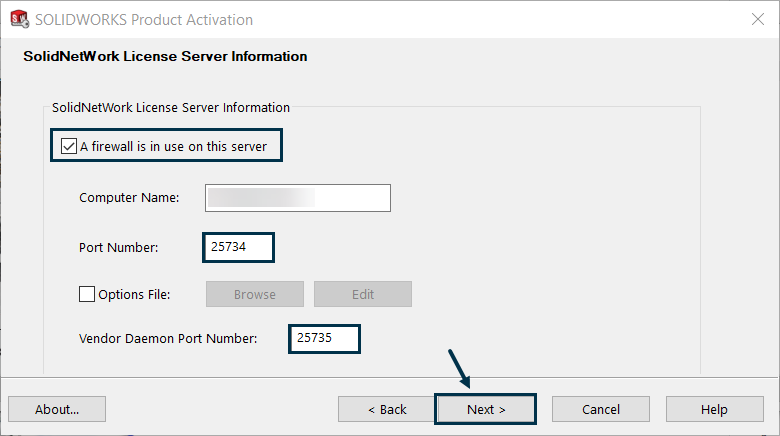Click the Vendor Daemon Port Number field
This screenshot has height=436, width=780.
(324, 339)
